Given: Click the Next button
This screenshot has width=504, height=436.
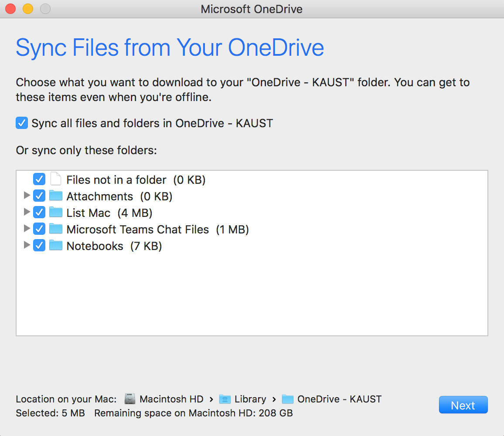Looking at the screenshot, I should coord(463,405).
